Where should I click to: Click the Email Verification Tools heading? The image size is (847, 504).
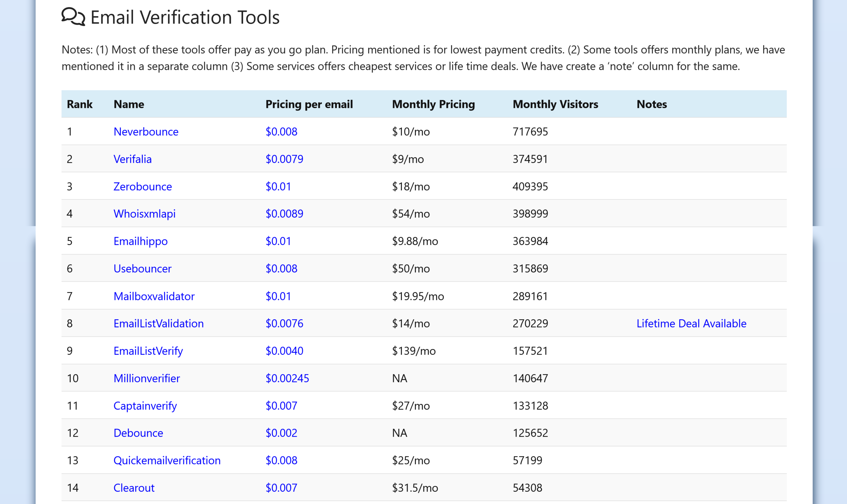point(185,17)
